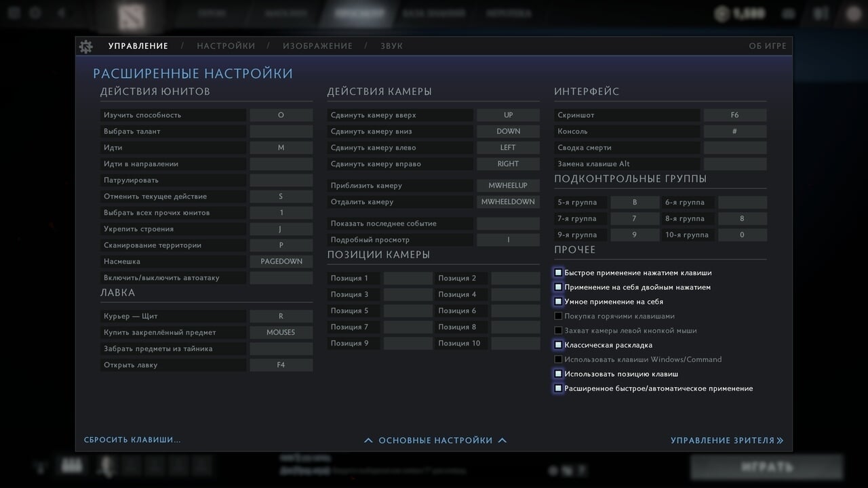
Task: Set key for Замена клавише Alt
Action: pyautogui.click(x=735, y=164)
